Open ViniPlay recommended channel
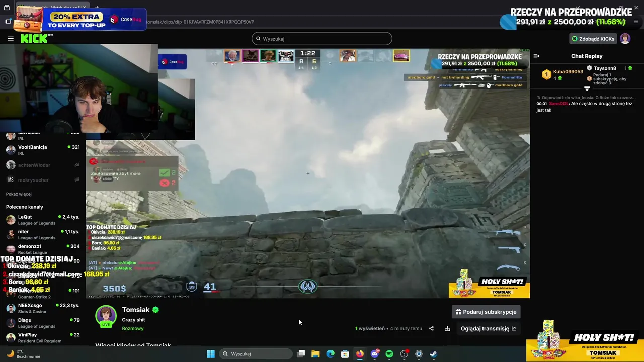The height and width of the screenshot is (362, 644). (x=43, y=337)
